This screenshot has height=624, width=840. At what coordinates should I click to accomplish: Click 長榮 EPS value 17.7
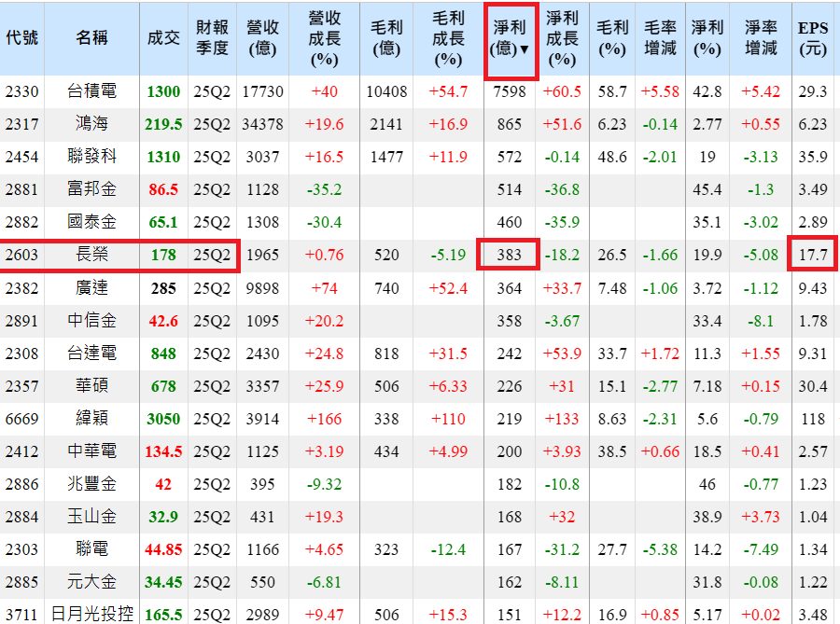point(813,255)
